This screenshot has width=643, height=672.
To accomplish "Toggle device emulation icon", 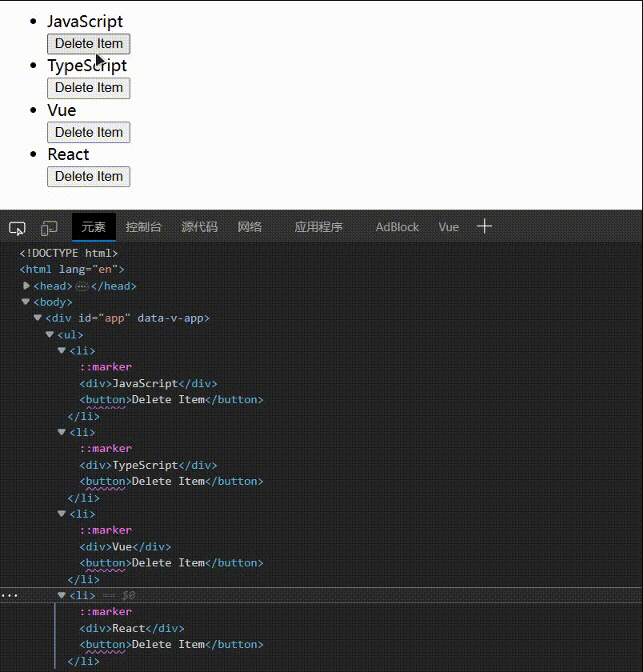I will [49, 228].
